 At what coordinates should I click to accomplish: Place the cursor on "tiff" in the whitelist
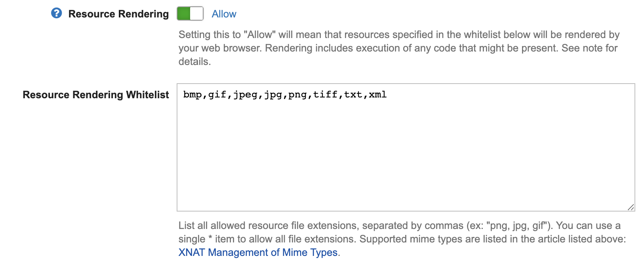326,95
